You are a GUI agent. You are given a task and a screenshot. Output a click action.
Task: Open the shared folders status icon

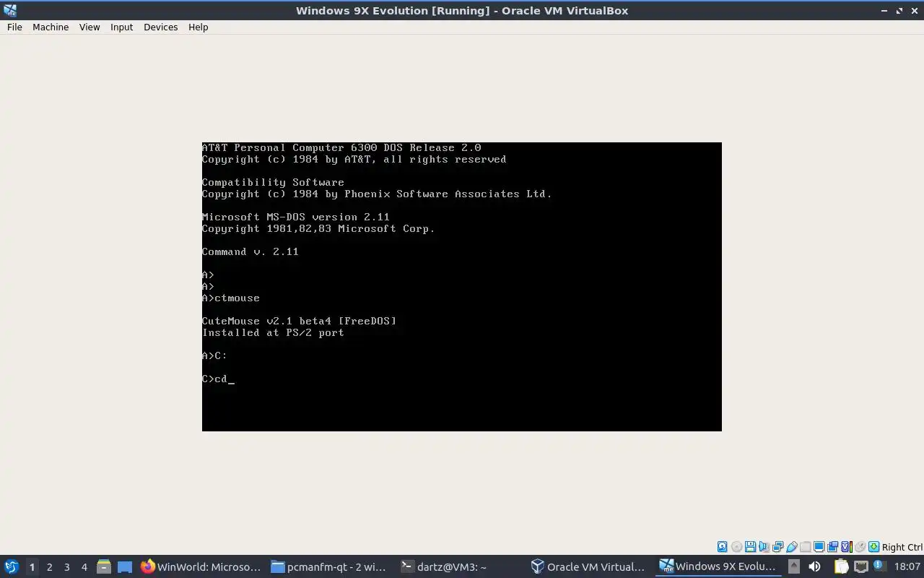click(x=805, y=547)
